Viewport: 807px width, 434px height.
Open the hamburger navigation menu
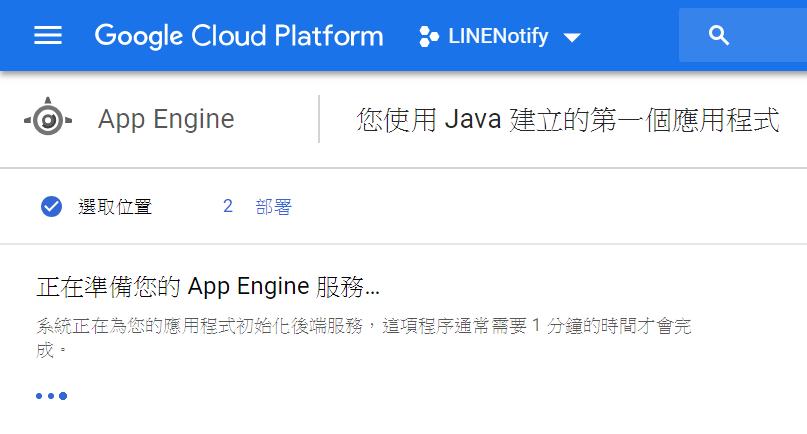pyautogui.click(x=48, y=36)
